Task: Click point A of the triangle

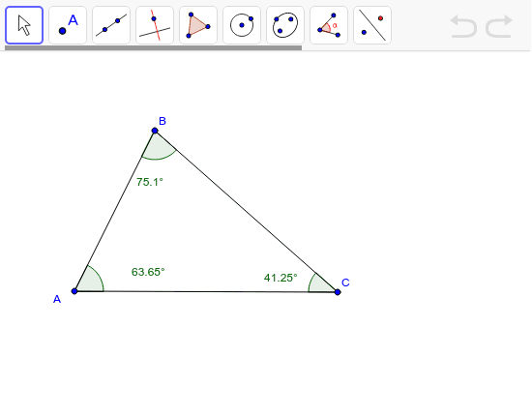Action: coord(74,291)
